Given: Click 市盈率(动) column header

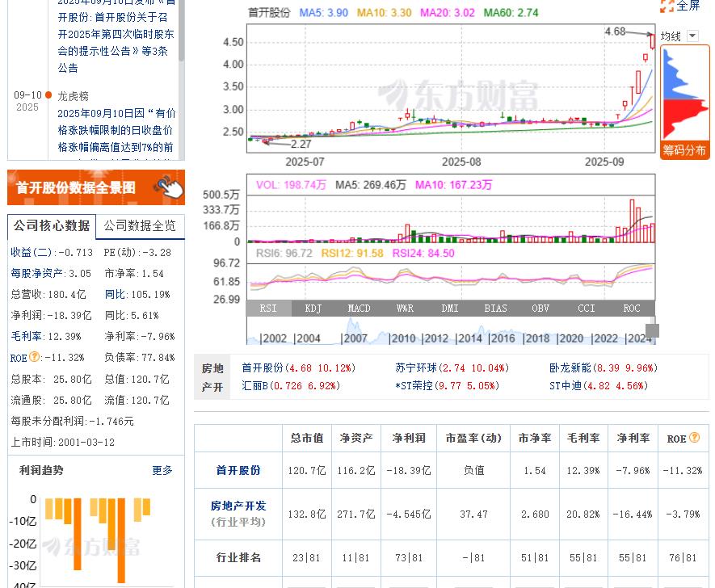Looking at the screenshot, I should click(473, 438).
